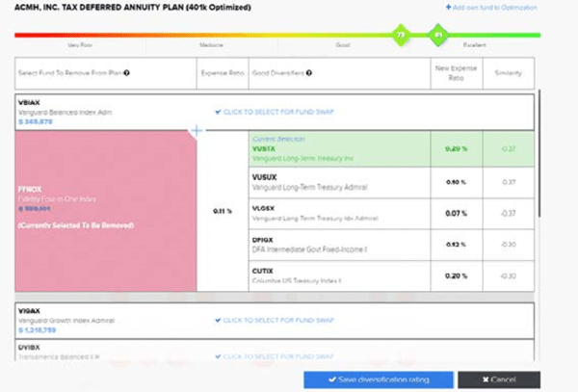Click blue plus icon above FFNOX block
This screenshot has height=392, width=578.
click(x=197, y=129)
